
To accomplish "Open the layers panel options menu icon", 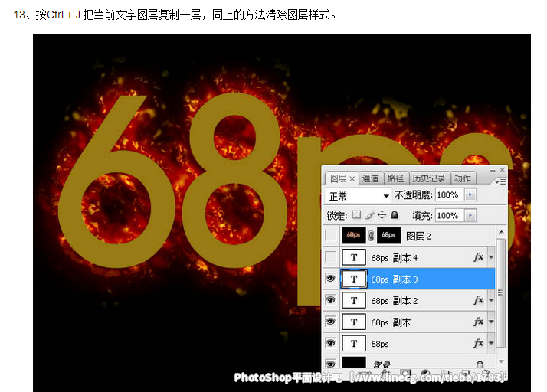I will click(500, 181).
